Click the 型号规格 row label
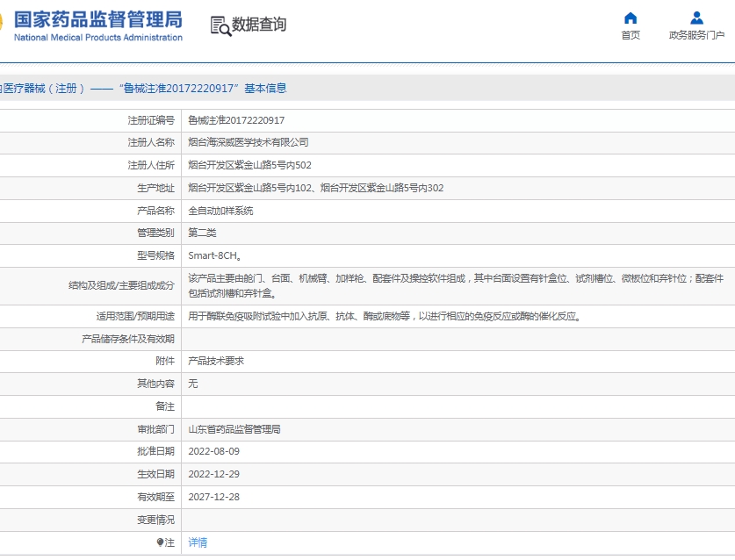The width and height of the screenshot is (735, 560). click(x=155, y=256)
